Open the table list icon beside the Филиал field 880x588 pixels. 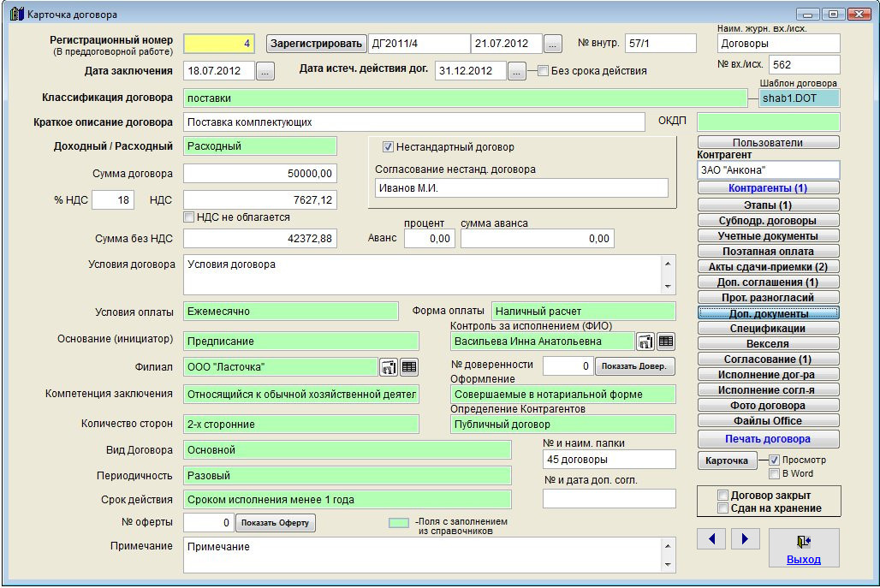coord(409,367)
